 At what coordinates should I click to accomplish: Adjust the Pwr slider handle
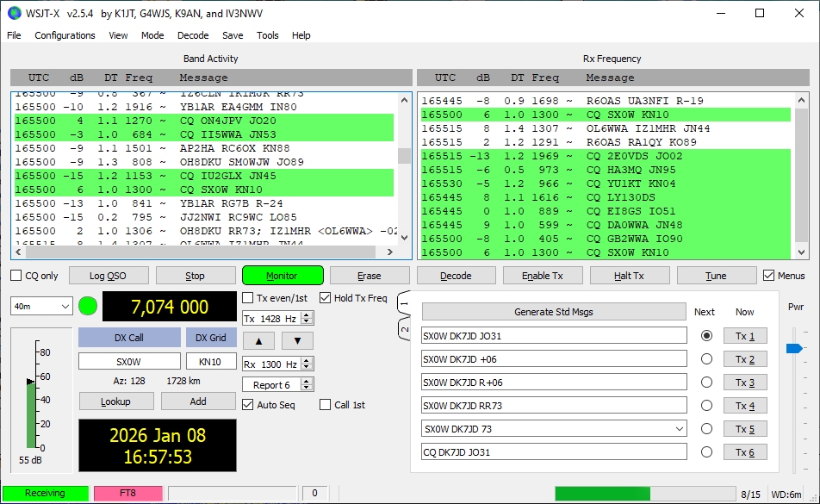click(x=794, y=348)
